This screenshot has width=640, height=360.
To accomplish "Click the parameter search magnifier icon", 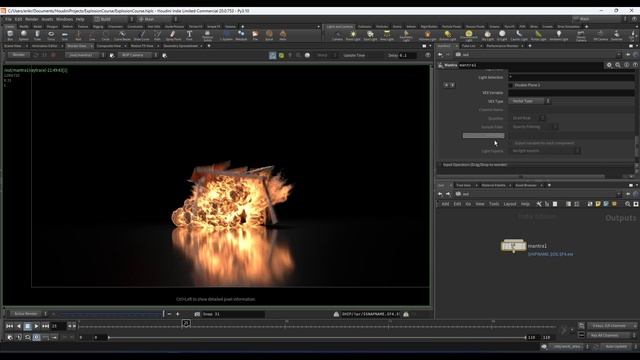I will click(618, 65).
